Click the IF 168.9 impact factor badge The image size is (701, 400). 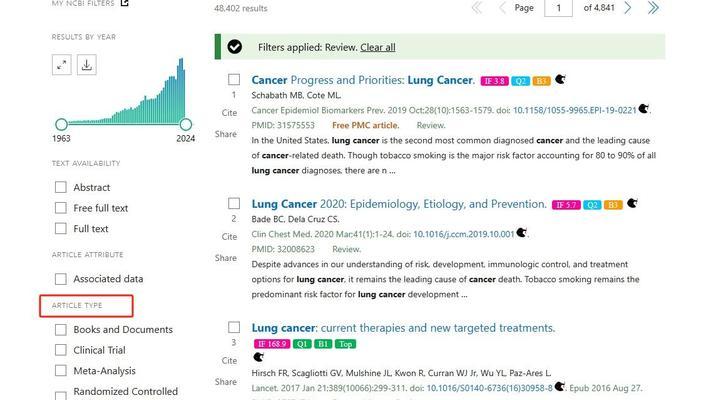270,344
